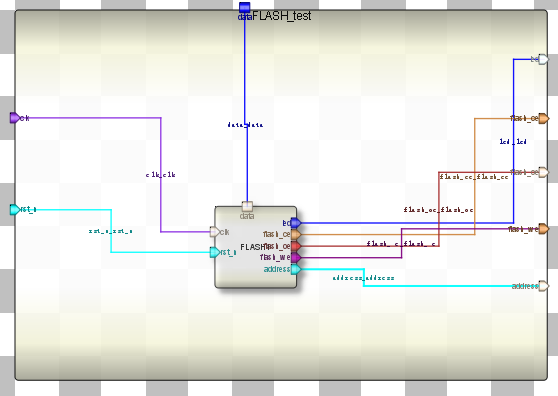Select the cyan rst_n input port

(x=15, y=210)
